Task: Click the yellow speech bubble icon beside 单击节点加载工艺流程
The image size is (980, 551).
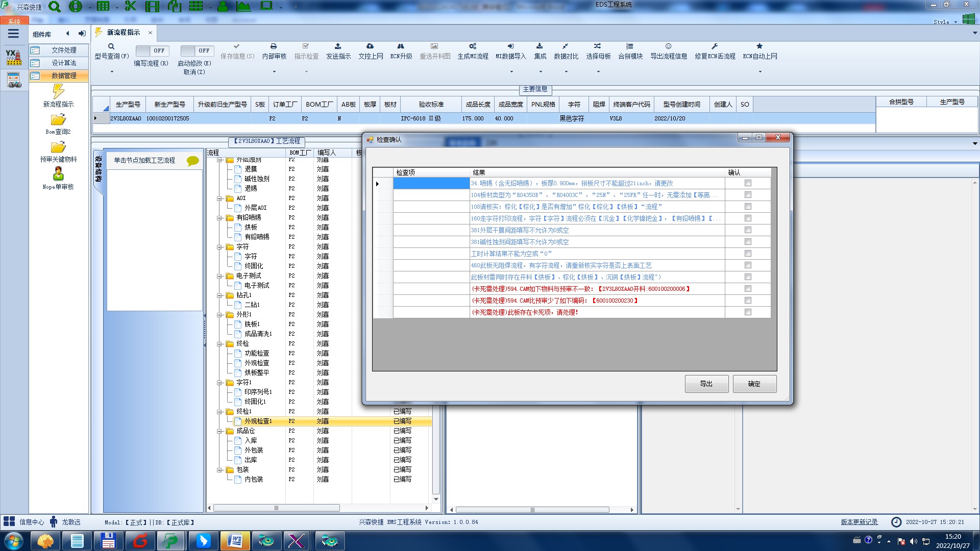Action: click(193, 161)
